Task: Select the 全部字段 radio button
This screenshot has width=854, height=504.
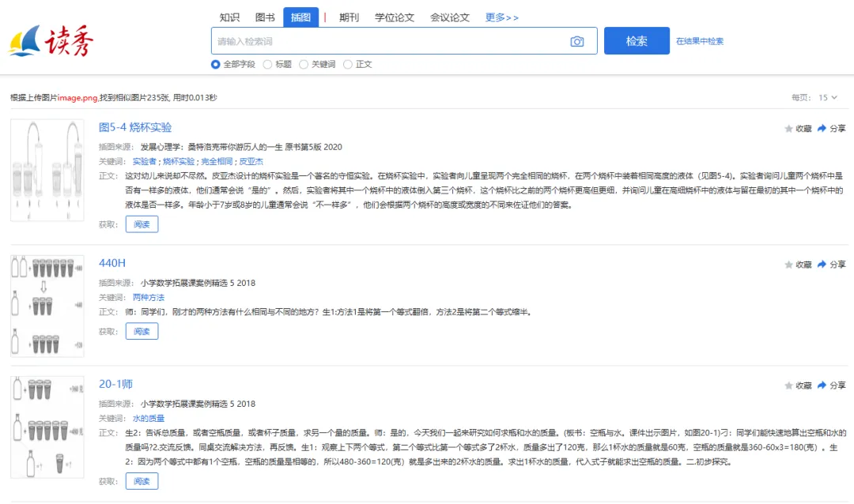Action: coord(216,65)
